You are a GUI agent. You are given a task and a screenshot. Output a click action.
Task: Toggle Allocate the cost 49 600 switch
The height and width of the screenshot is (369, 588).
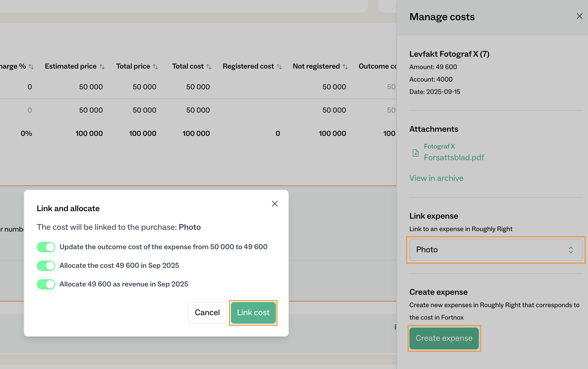coord(46,265)
